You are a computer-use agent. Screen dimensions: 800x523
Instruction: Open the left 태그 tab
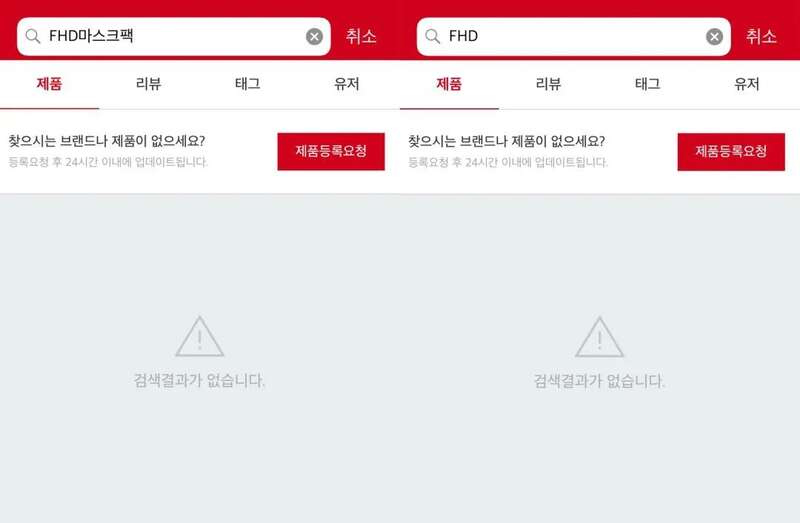(x=247, y=84)
